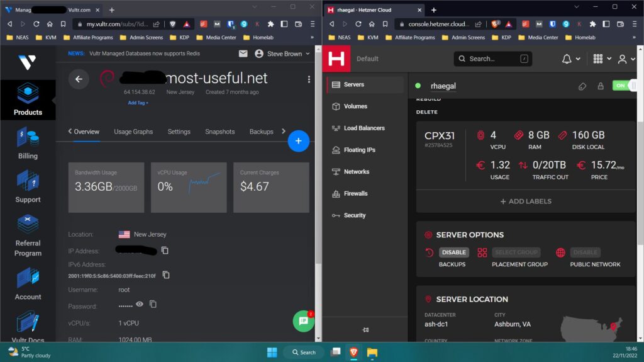Open File Explorer from the taskbar
644x362 pixels.
[x=372, y=352]
